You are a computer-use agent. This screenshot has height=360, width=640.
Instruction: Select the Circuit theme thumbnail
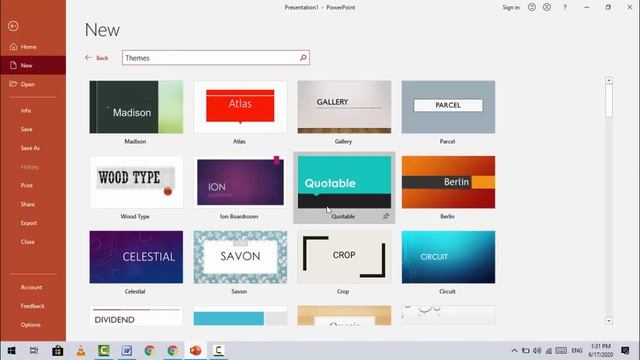click(x=449, y=257)
